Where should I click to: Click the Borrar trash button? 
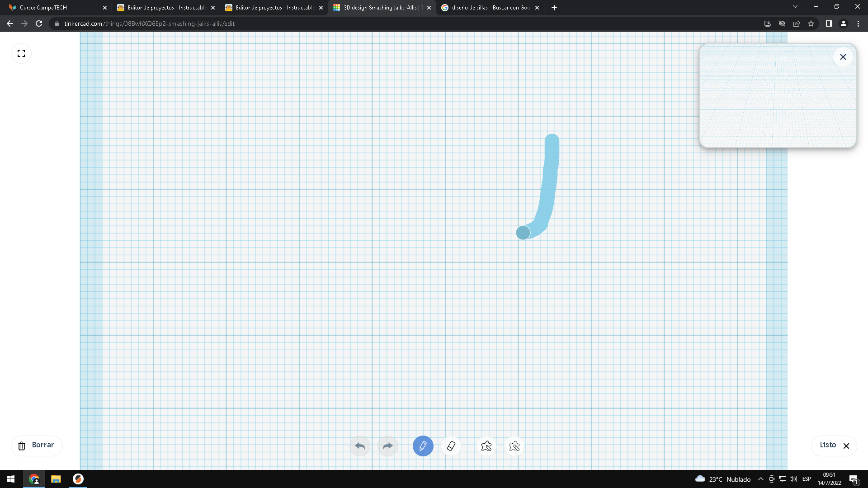[x=37, y=446]
